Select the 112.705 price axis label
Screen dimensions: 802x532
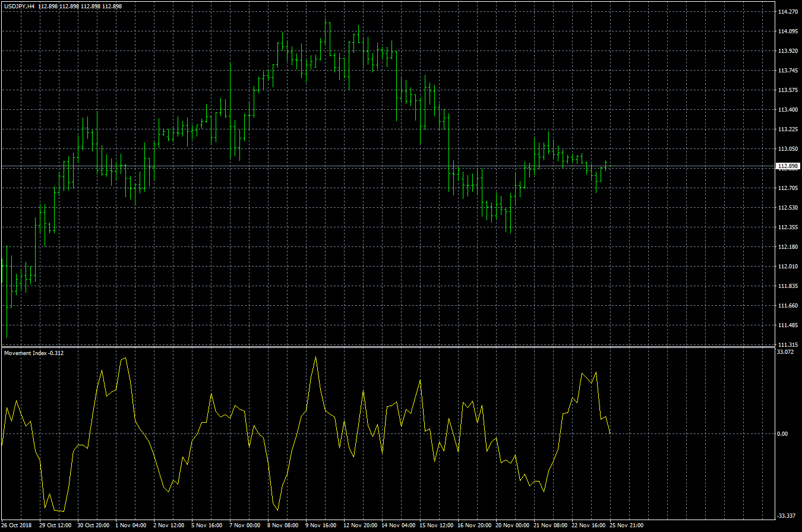pos(787,188)
